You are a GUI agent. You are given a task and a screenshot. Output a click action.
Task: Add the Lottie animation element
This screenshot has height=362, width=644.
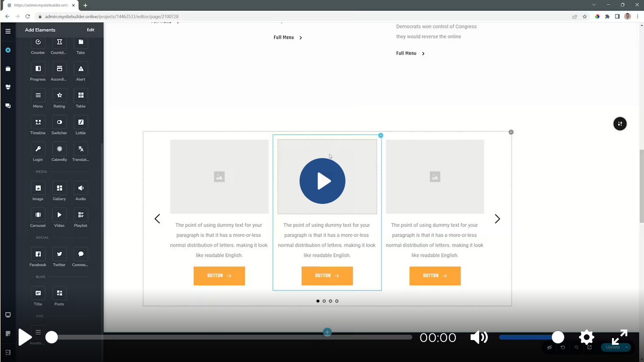click(81, 123)
